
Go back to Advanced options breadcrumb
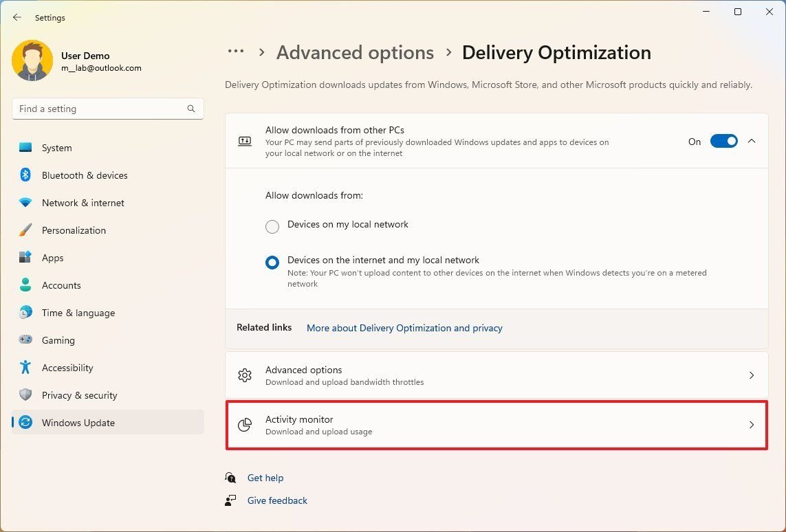pos(355,53)
